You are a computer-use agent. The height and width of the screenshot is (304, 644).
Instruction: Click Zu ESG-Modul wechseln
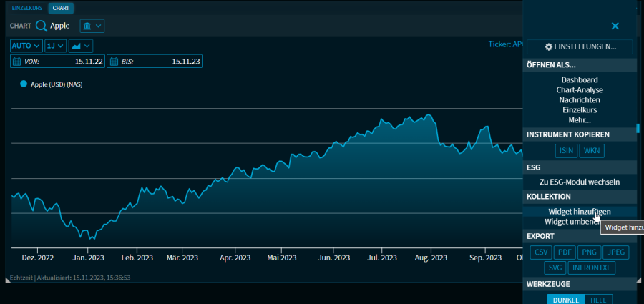580,182
